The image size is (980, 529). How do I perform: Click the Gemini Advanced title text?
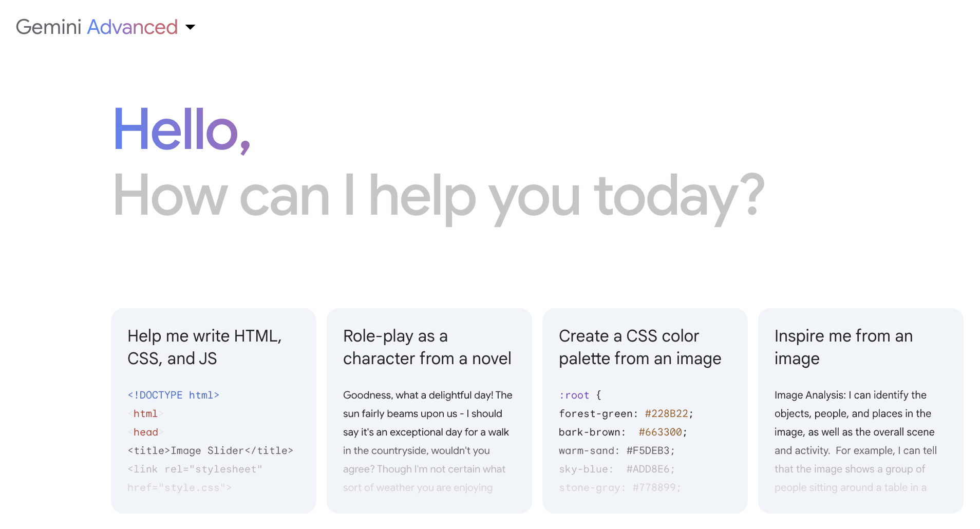[x=97, y=27]
